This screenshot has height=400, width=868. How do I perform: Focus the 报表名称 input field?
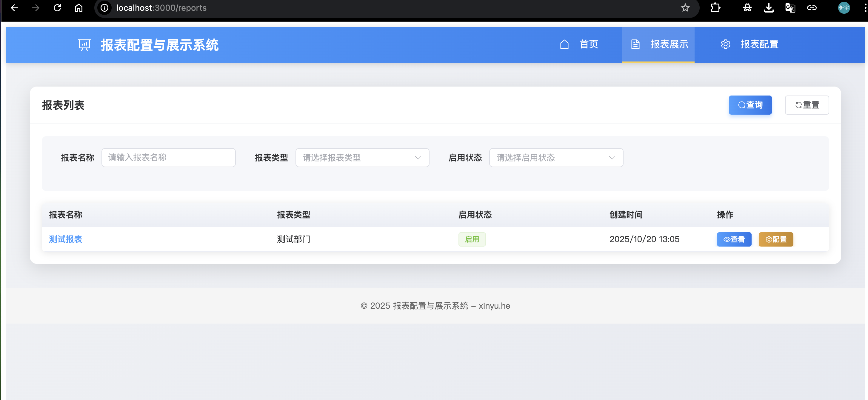pyautogui.click(x=168, y=157)
